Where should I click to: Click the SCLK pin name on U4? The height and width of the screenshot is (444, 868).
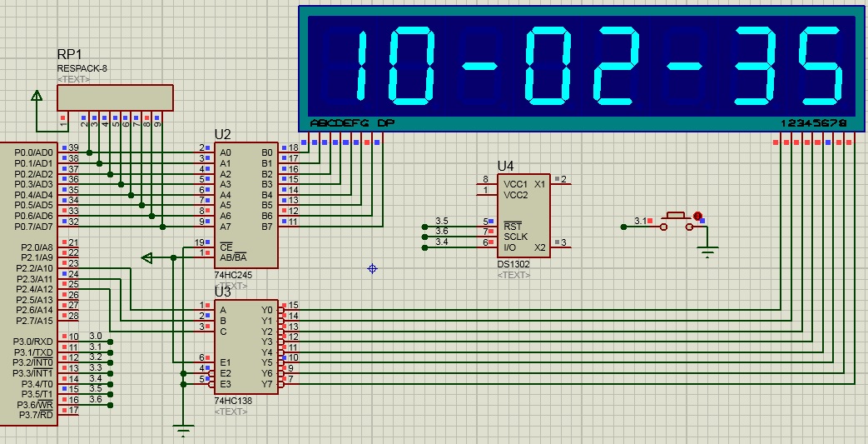pos(515,237)
